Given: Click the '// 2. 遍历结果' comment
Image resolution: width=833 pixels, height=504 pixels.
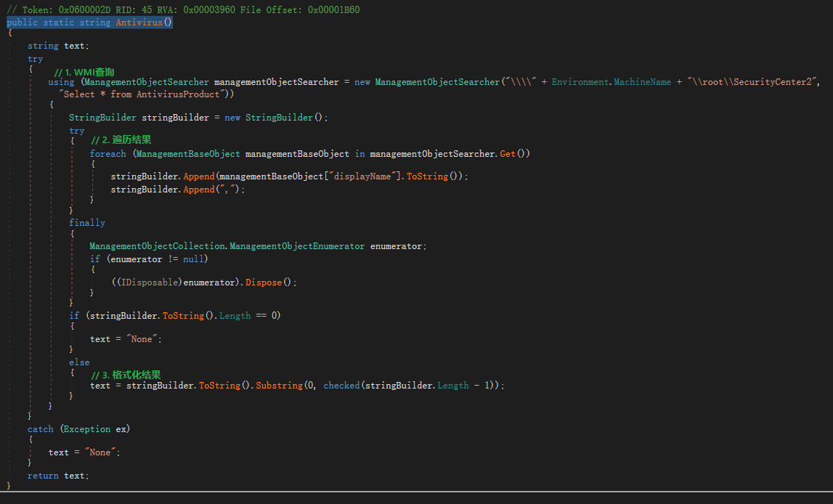Looking at the screenshot, I should [121, 139].
